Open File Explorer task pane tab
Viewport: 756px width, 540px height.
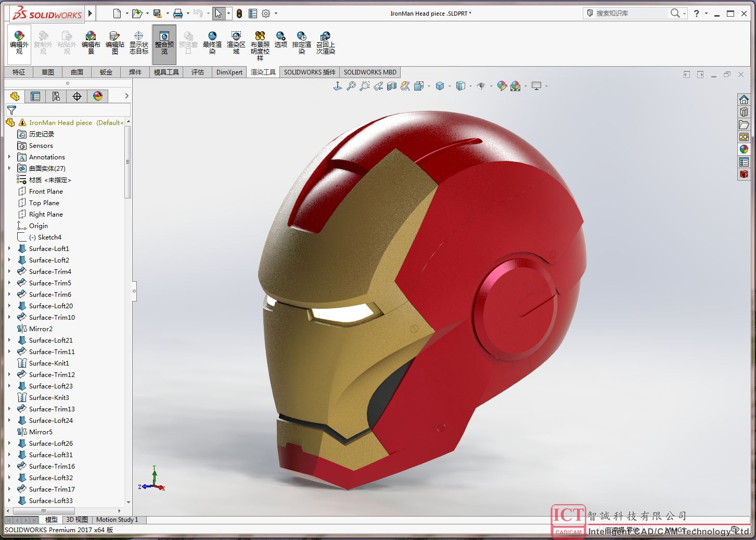[744, 124]
